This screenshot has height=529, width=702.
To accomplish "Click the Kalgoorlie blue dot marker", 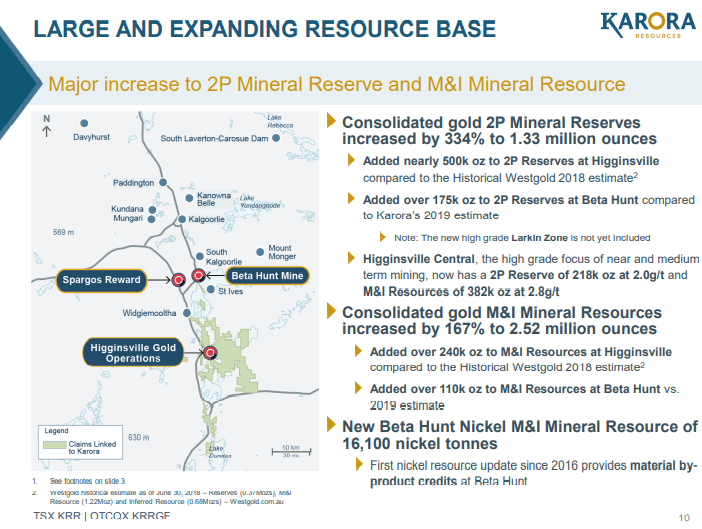I will click(x=182, y=219).
